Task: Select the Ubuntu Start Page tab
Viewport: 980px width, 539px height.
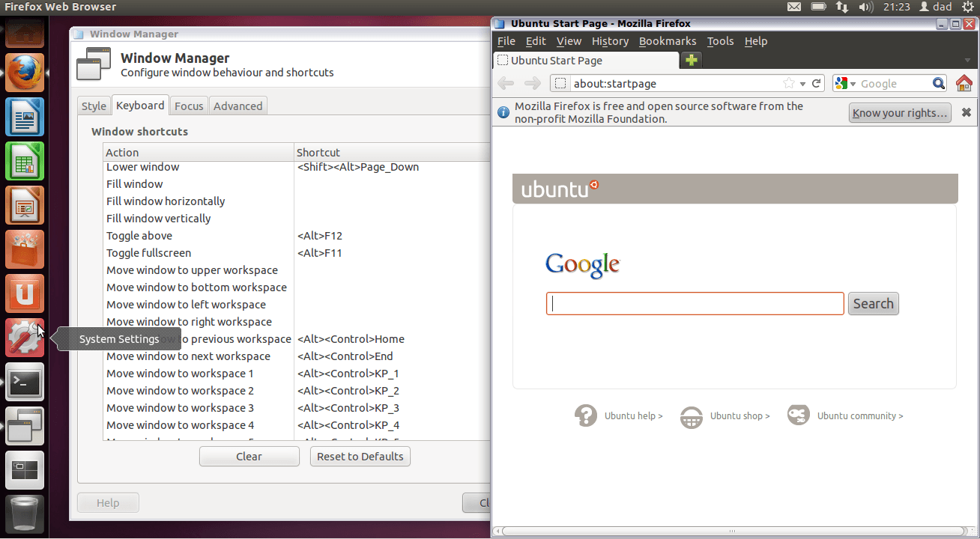Action: click(x=586, y=61)
